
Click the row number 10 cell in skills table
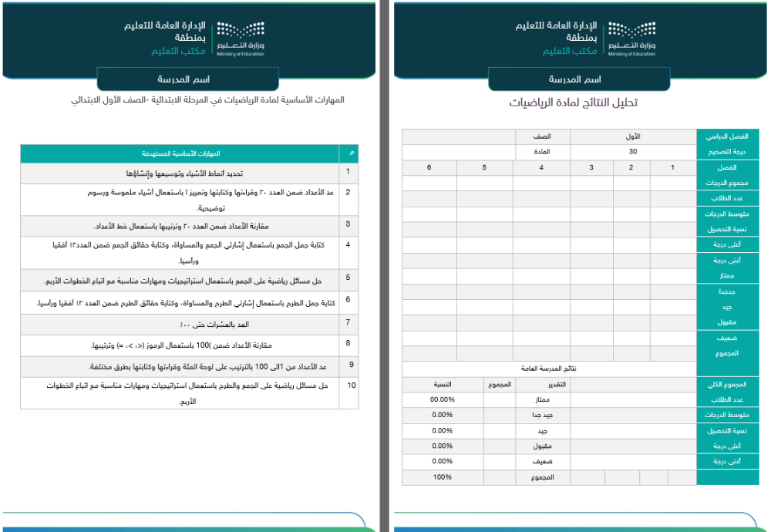click(349, 384)
